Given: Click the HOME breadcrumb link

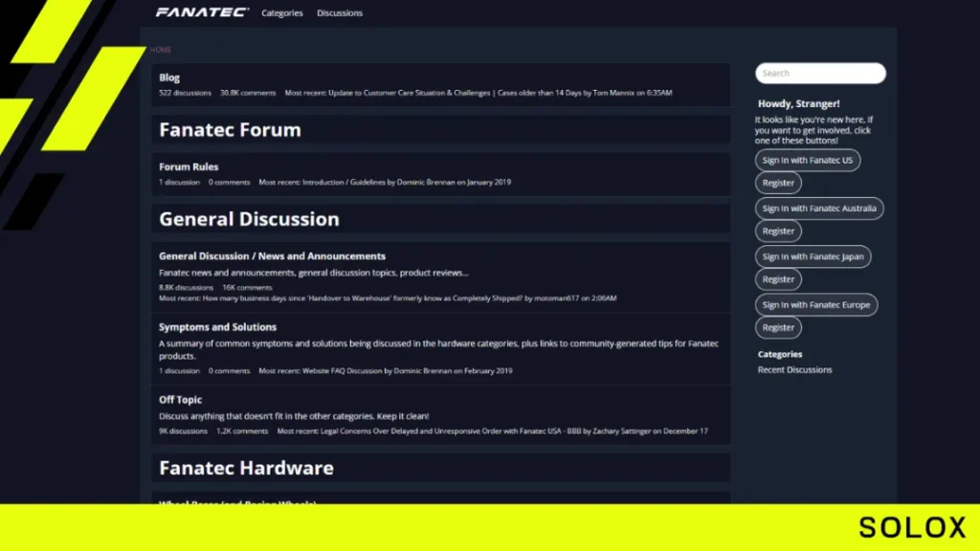Looking at the screenshot, I should click(161, 50).
